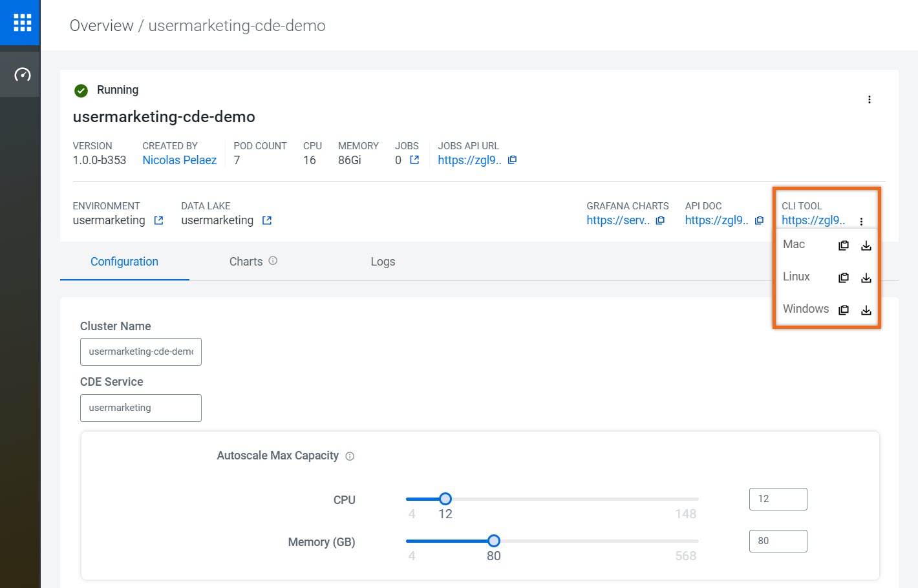This screenshot has width=918, height=588.
Task: Click the Memory (GB) value input field
Action: pyautogui.click(x=778, y=541)
